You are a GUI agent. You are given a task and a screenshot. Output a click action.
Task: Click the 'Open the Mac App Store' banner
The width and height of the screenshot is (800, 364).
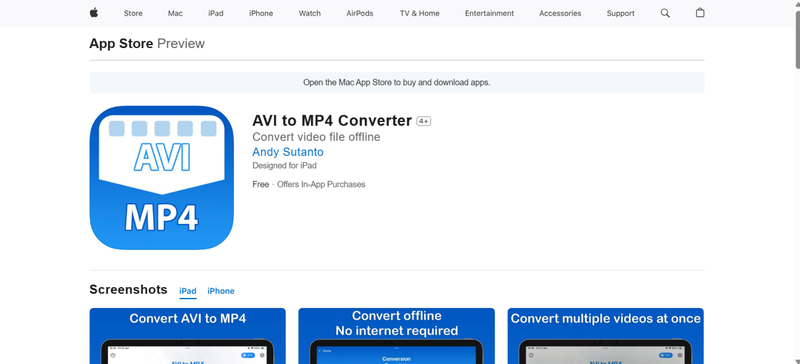pyautogui.click(x=397, y=83)
